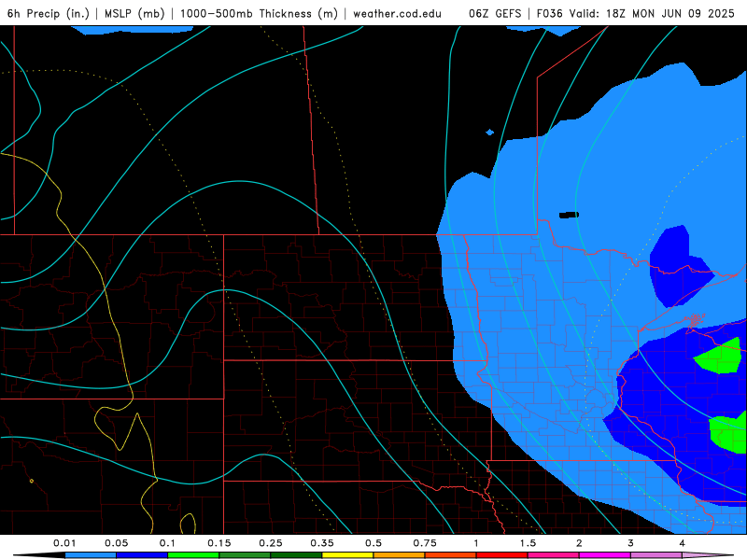Click the "F036" forecast hour label
The image size is (747, 560).
point(550,13)
